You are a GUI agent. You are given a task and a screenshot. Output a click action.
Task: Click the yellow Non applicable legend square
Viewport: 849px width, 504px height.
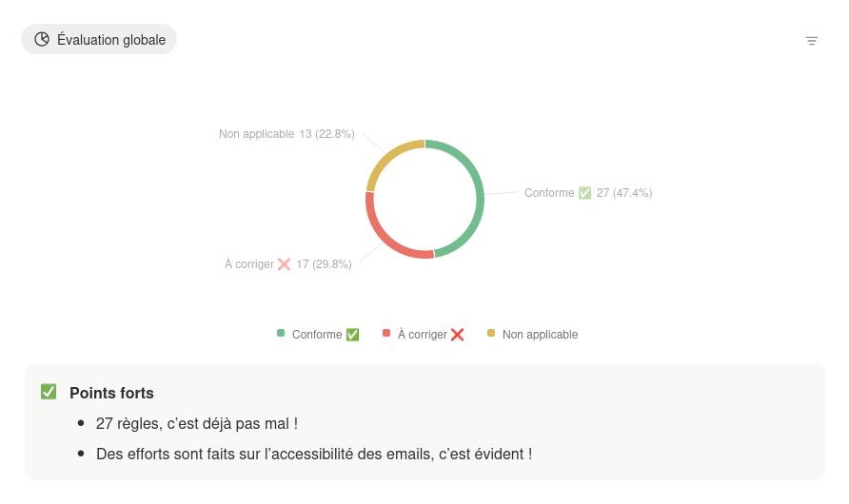pos(491,333)
